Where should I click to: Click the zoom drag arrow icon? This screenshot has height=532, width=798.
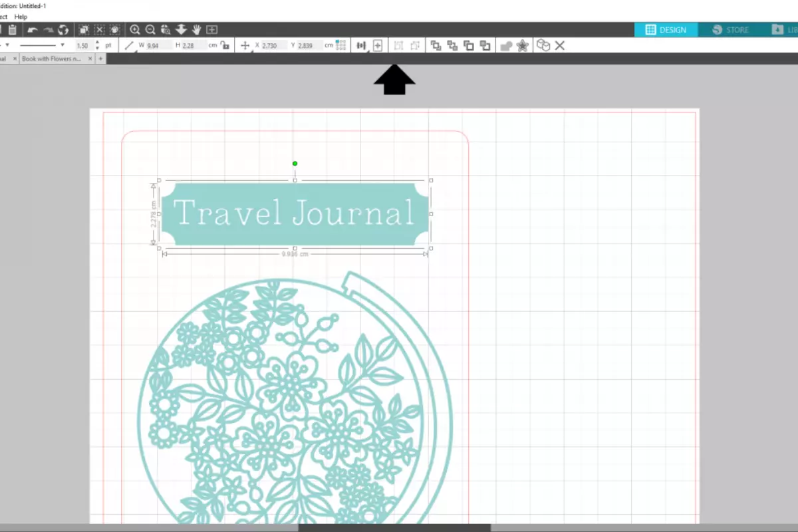(x=181, y=30)
